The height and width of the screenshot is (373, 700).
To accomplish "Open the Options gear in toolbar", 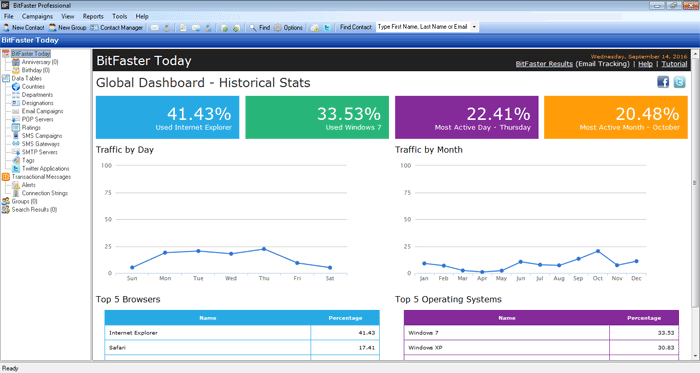I will (278, 28).
